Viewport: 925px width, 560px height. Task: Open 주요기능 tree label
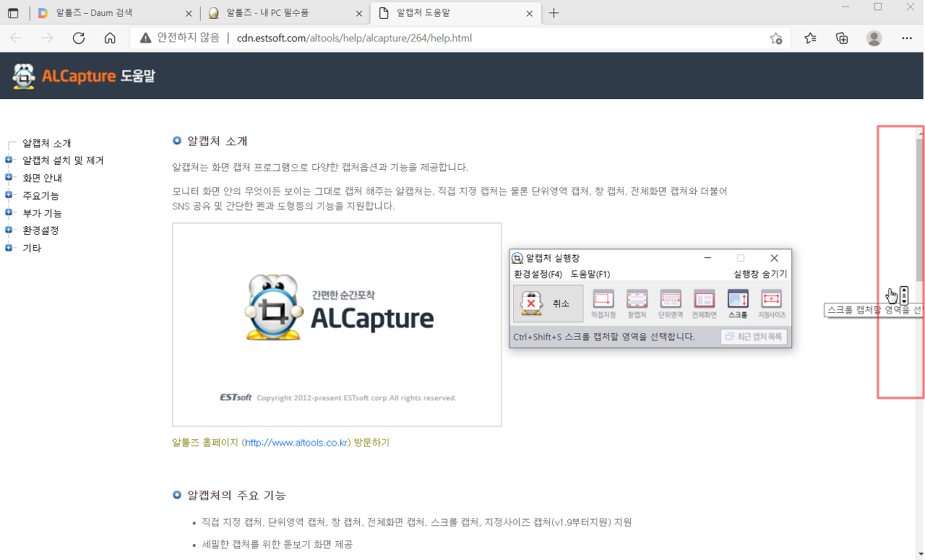pyautogui.click(x=40, y=195)
